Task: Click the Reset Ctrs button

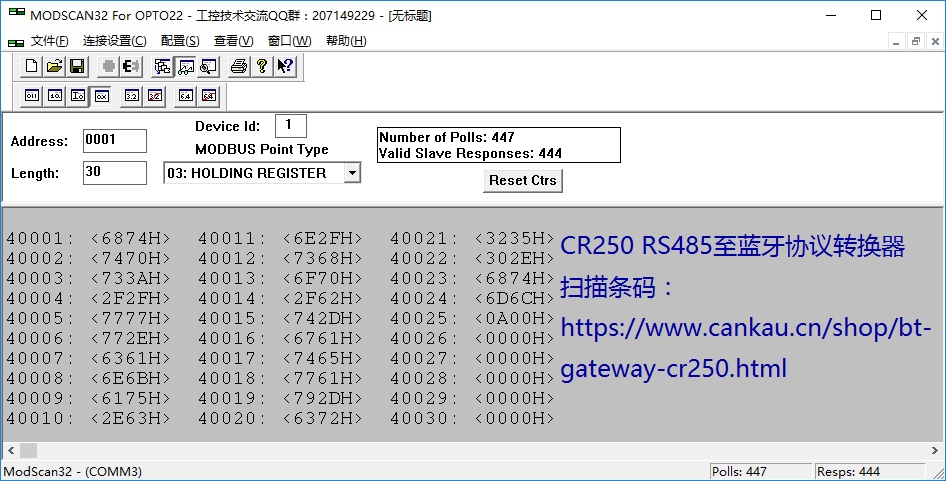Action: [522, 180]
